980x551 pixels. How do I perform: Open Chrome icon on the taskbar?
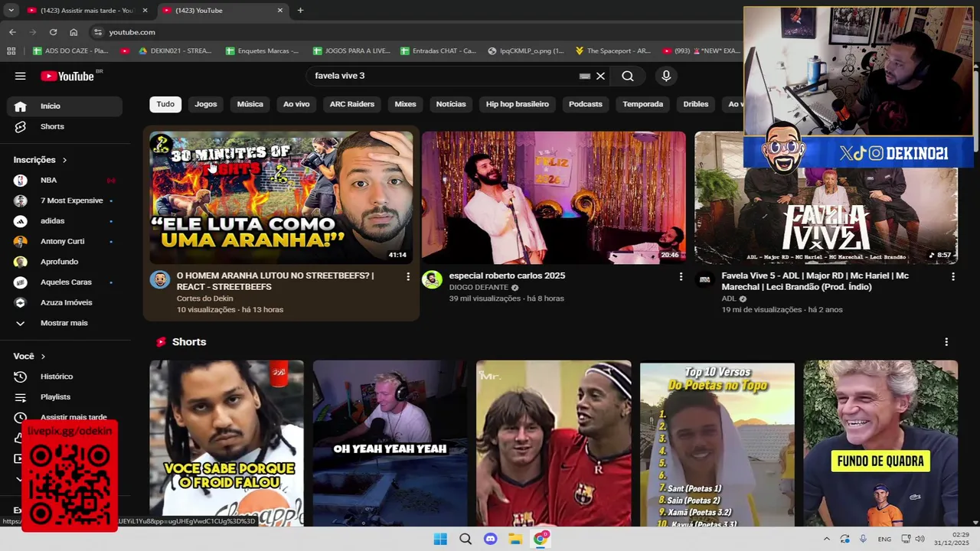541,539
